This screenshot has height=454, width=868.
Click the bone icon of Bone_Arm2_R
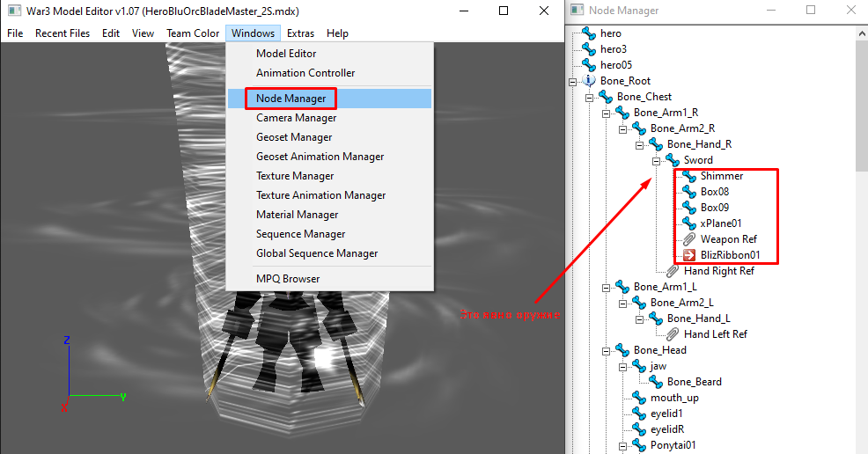(x=639, y=128)
